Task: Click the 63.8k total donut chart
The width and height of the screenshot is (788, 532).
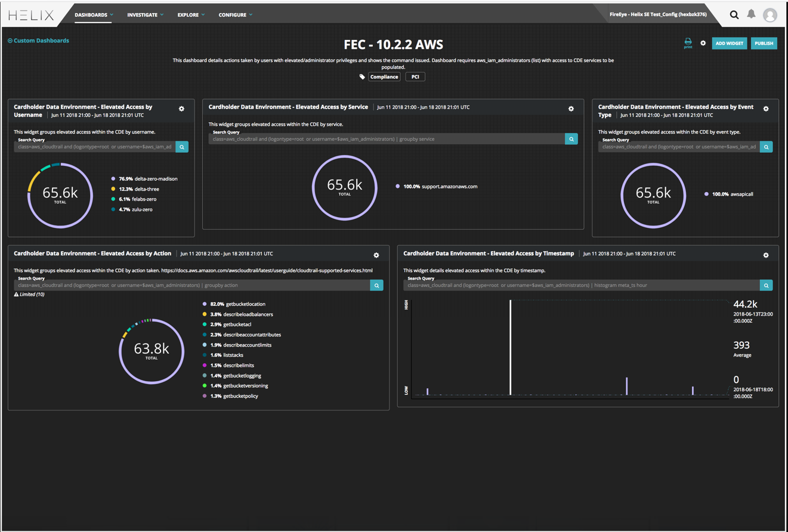Action: pyautogui.click(x=151, y=351)
